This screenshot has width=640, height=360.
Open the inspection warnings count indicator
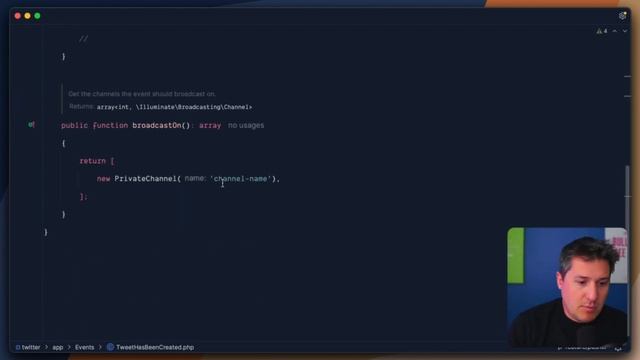[602, 31]
